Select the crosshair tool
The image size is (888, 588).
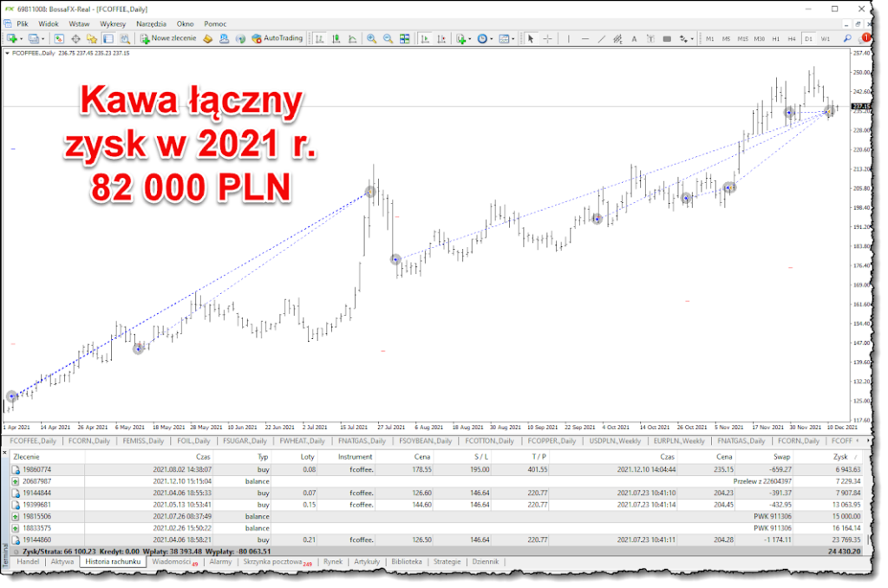548,38
